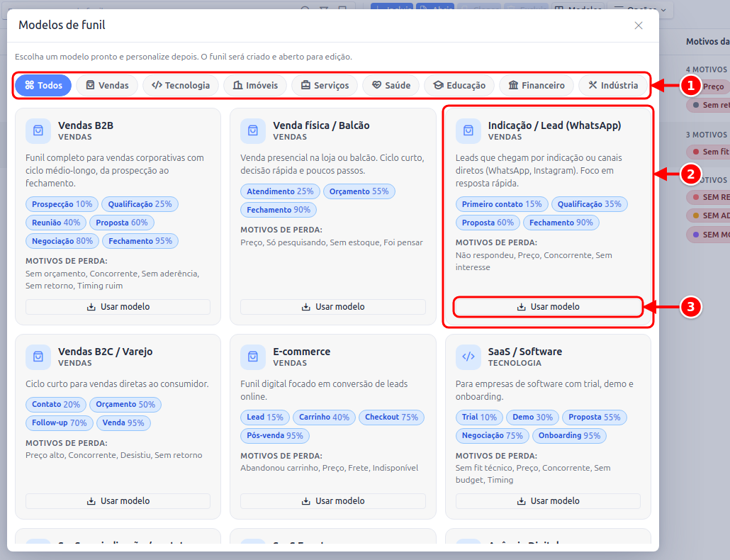Show Serviços funnel templates
The image size is (730, 560).
click(325, 85)
